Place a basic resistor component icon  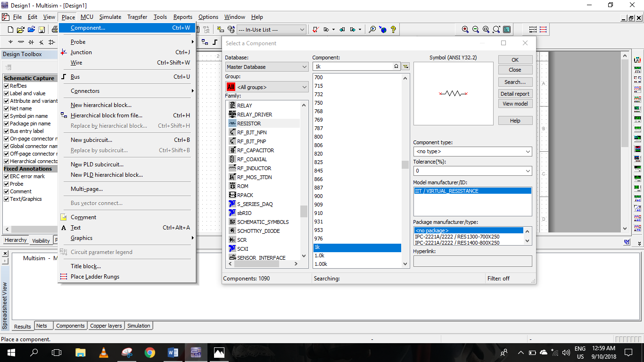point(21,42)
